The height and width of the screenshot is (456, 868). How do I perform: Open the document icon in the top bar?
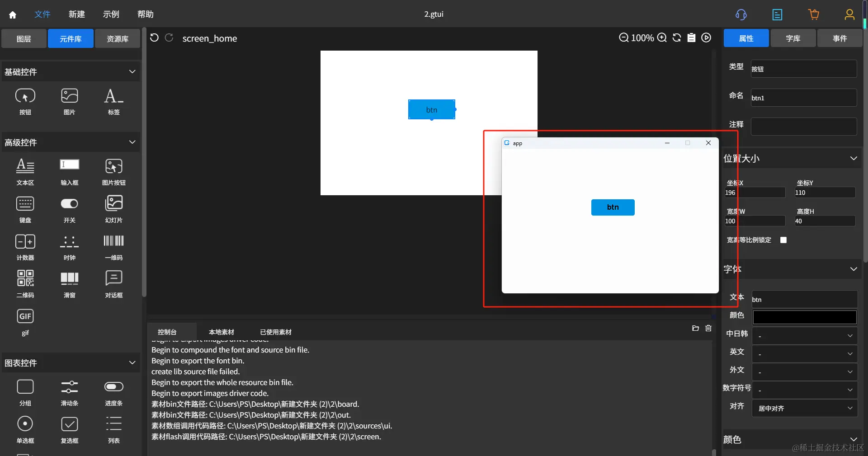[x=777, y=14]
